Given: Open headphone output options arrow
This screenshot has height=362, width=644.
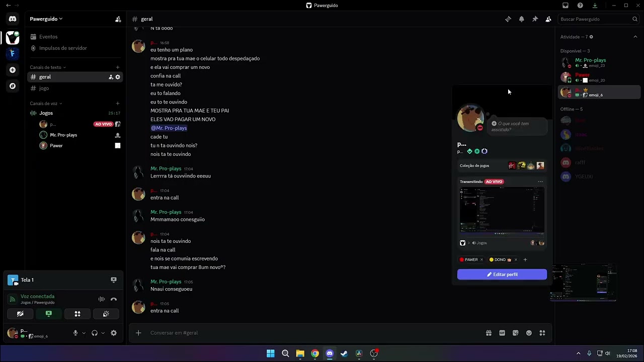Looking at the screenshot, I should [103, 333].
